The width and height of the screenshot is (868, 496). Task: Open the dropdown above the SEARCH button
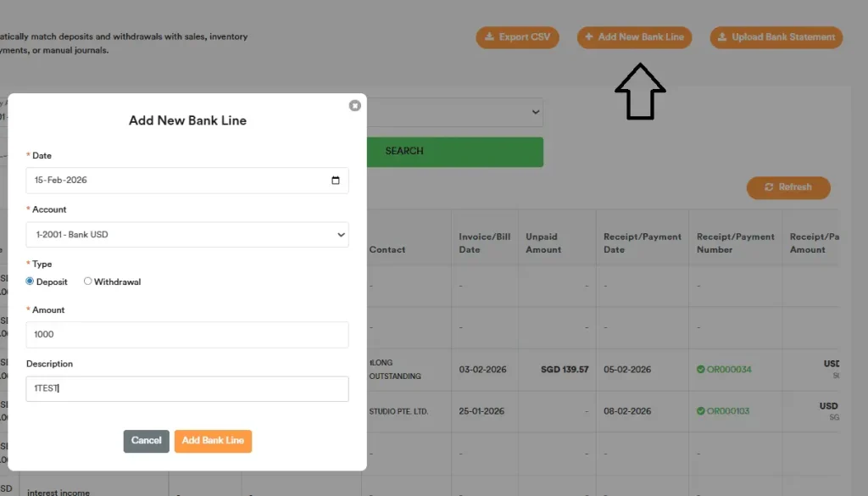pyautogui.click(x=455, y=112)
